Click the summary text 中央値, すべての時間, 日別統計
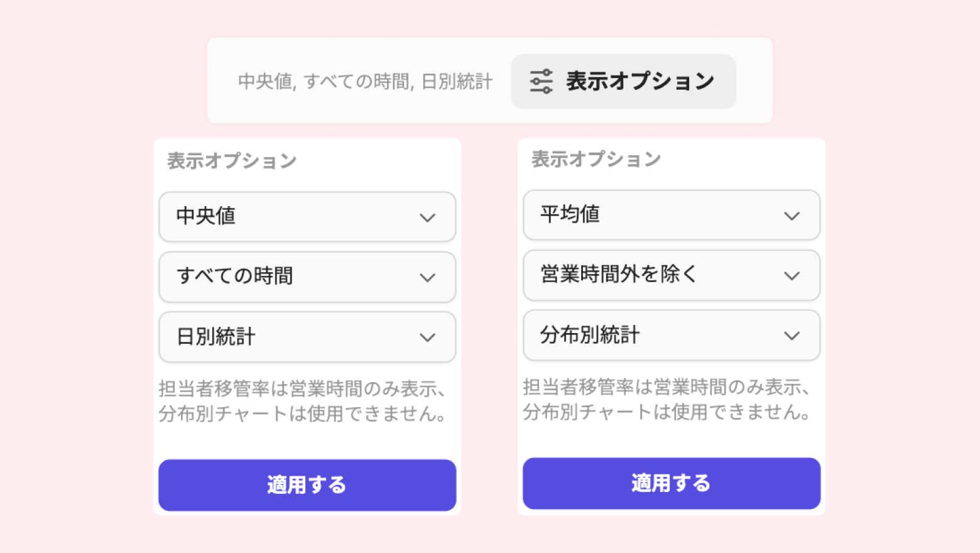980x553 pixels. tap(365, 82)
